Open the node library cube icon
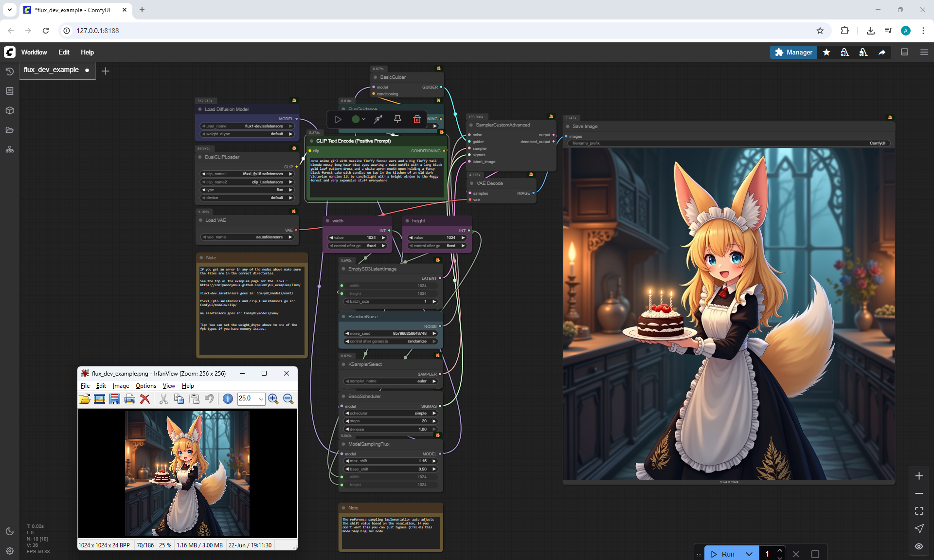 click(9, 110)
